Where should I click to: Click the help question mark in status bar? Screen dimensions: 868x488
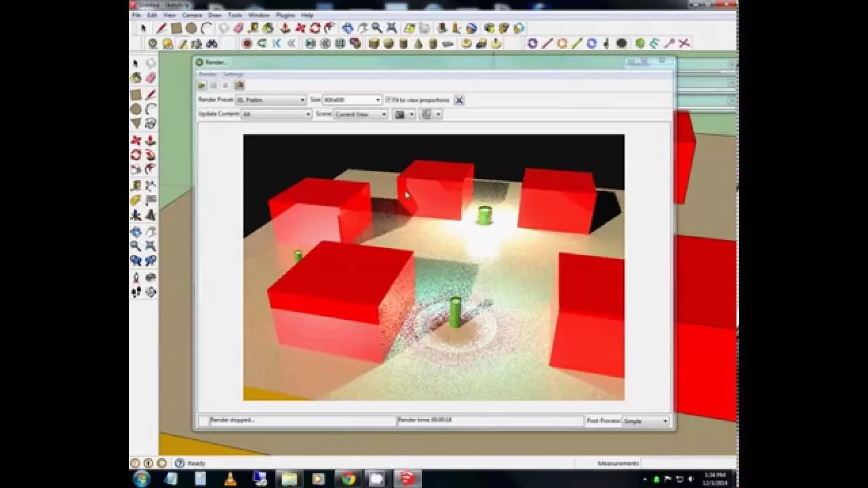[180, 463]
